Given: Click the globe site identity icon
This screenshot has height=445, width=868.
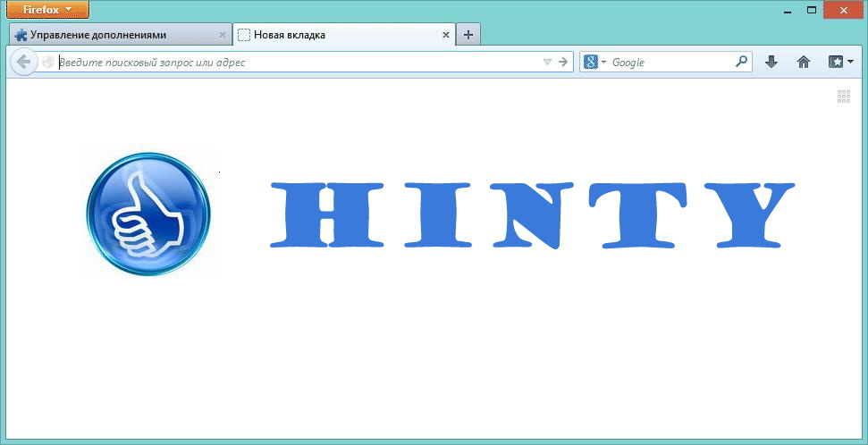Looking at the screenshot, I should 48,62.
